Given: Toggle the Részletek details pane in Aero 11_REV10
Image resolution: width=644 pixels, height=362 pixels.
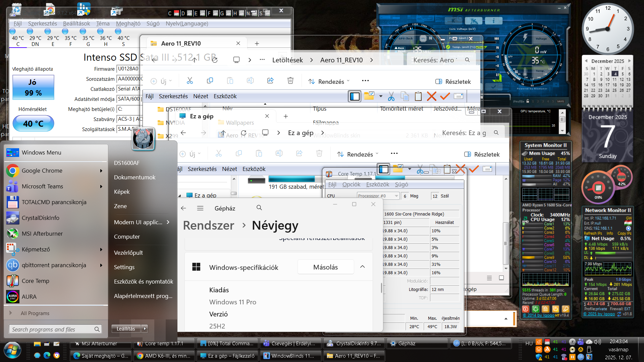Looking at the screenshot, I should tap(453, 81).
